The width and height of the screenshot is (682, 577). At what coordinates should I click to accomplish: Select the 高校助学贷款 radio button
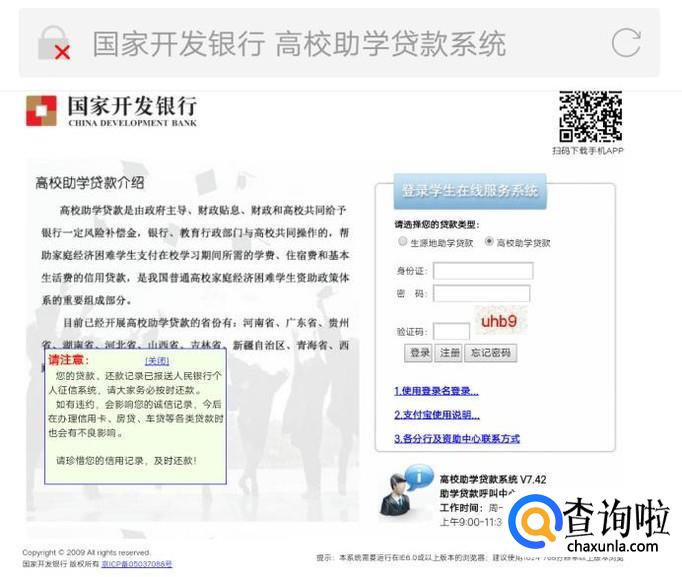(489, 241)
